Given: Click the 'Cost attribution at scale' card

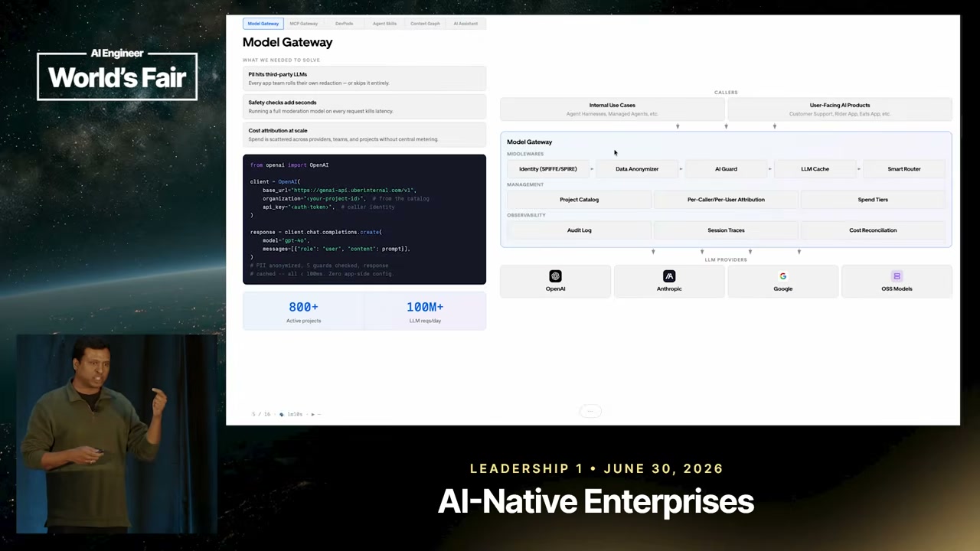Looking at the screenshot, I should [364, 135].
